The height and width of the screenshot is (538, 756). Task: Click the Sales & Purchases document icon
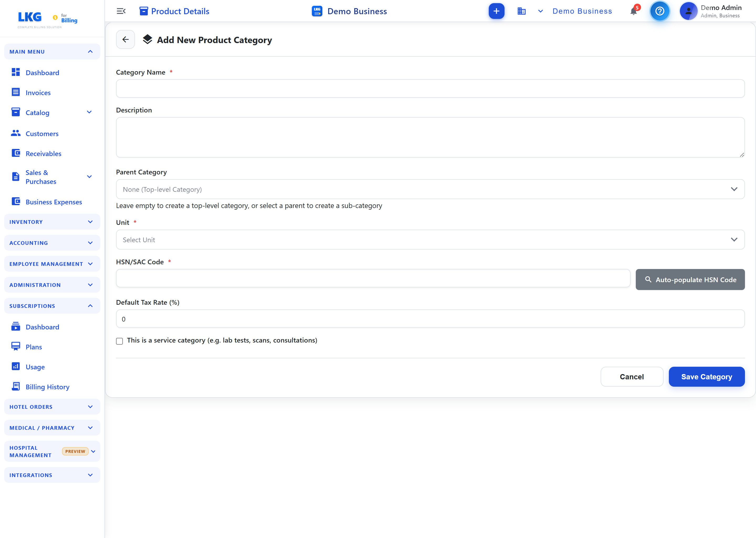point(15,177)
